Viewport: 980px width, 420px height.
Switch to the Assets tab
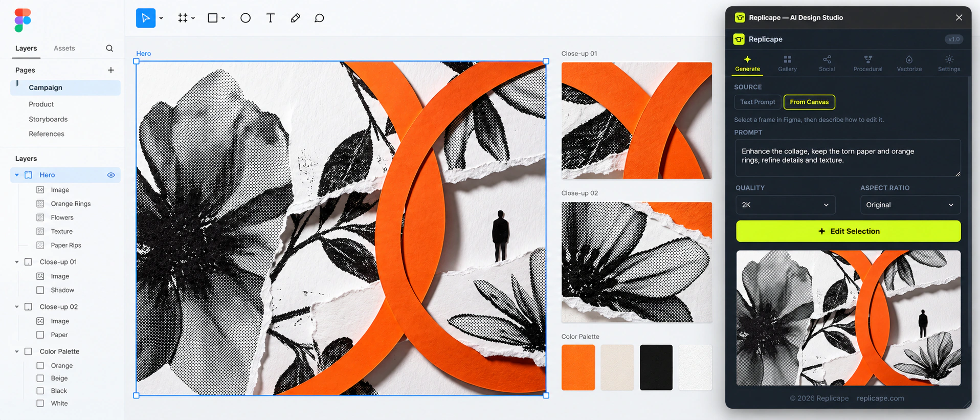pyautogui.click(x=64, y=48)
